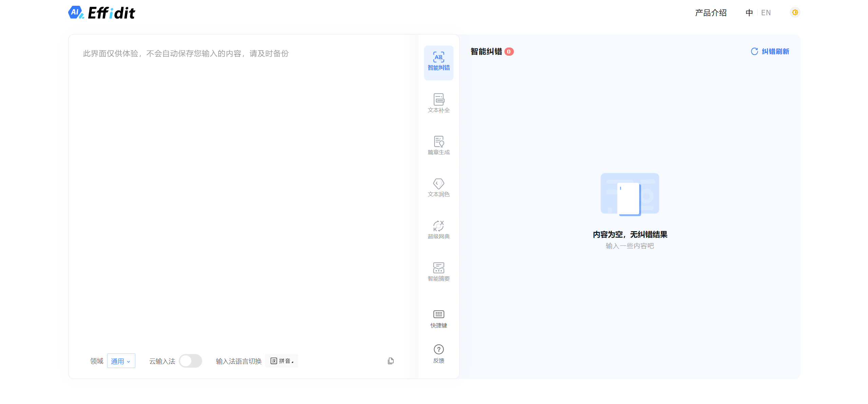Switch language to EN
Viewport: 868px width, 404px height.
pyautogui.click(x=766, y=13)
